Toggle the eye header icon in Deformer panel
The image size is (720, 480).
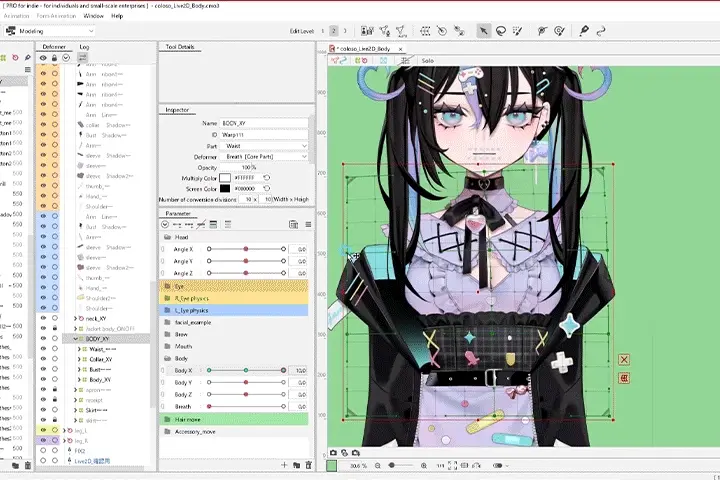coord(43,58)
